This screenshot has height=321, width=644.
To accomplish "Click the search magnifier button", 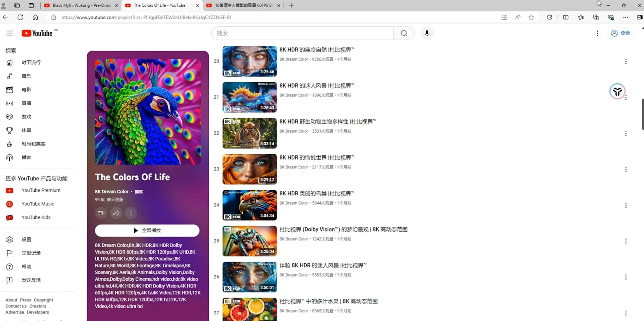I will tap(404, 33).
